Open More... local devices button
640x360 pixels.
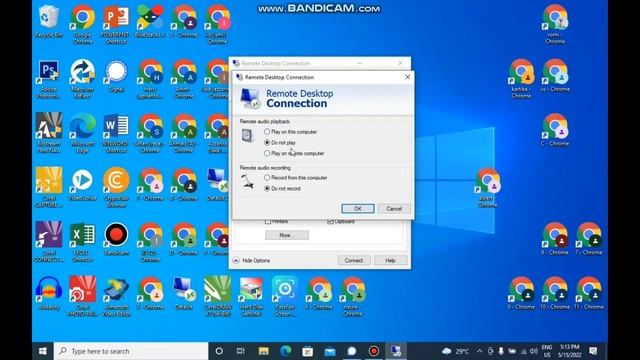(287, 235)
